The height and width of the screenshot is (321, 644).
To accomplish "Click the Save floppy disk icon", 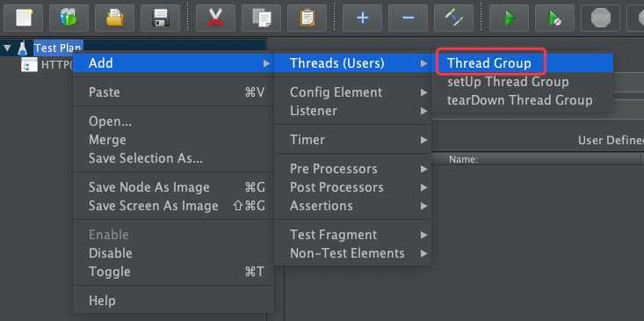I will tap(161, 18).
